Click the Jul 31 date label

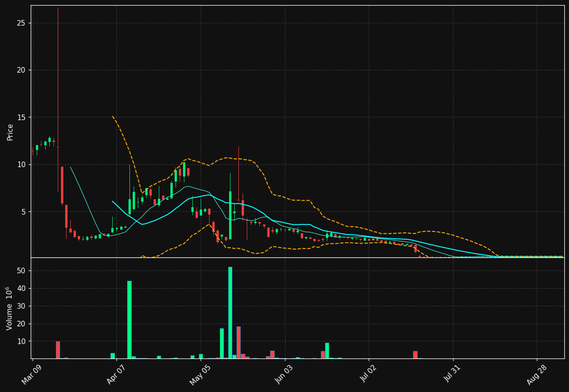point(453,374)
